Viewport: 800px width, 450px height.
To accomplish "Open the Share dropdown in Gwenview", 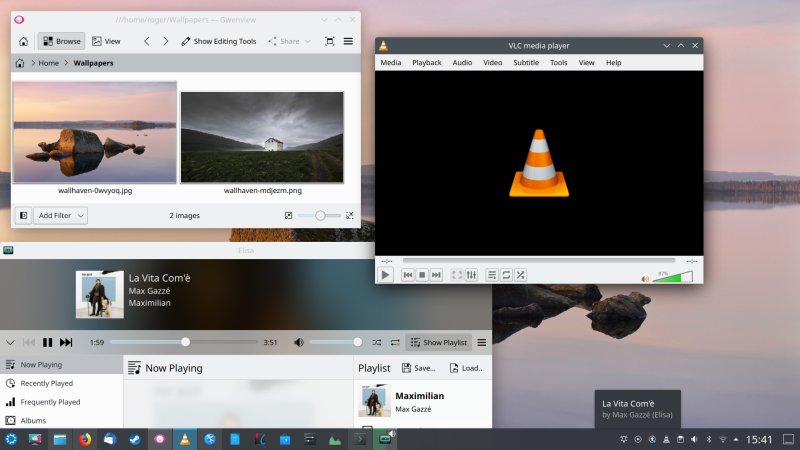I will 289,41.
